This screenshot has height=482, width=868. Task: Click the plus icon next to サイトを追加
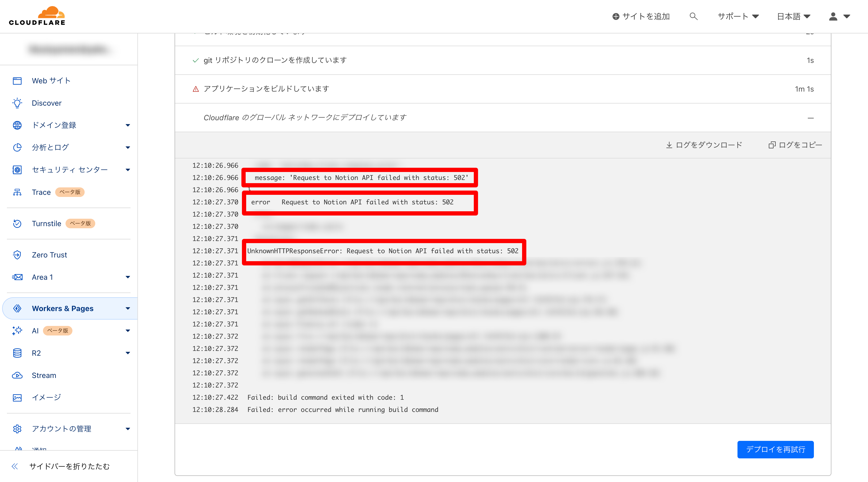click(x=616, y=16)
